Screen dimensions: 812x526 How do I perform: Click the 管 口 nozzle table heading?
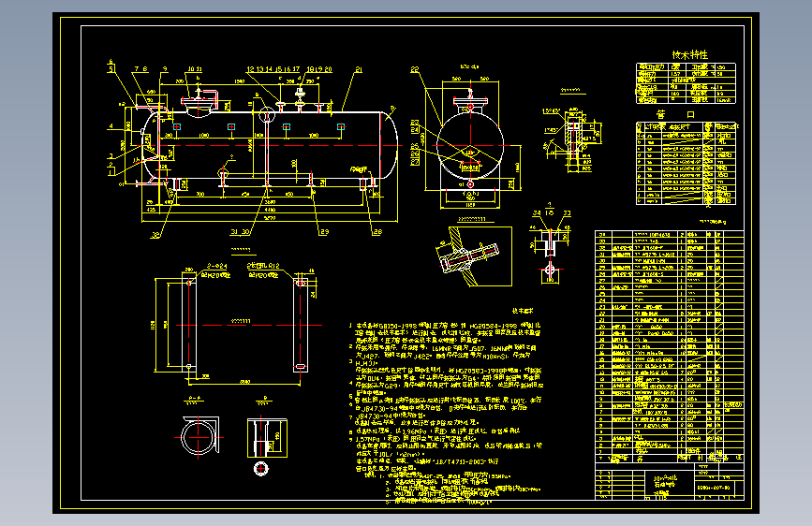pyautogui.click(x=675, y=114)
